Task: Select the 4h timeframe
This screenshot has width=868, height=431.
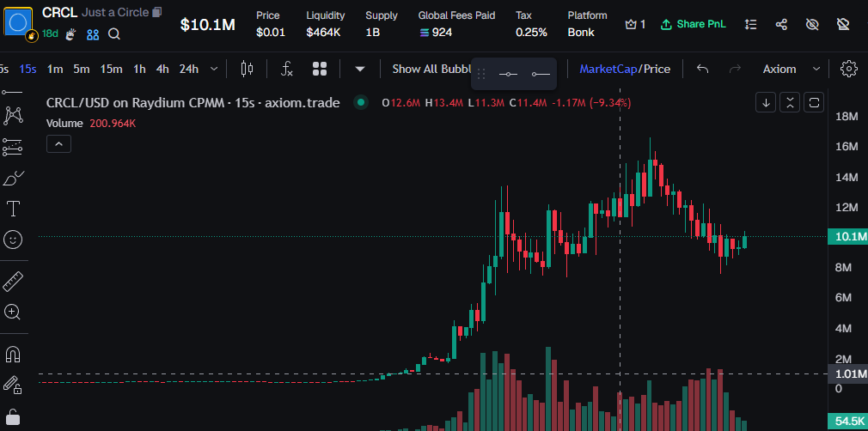Action: tap(162, 70)
